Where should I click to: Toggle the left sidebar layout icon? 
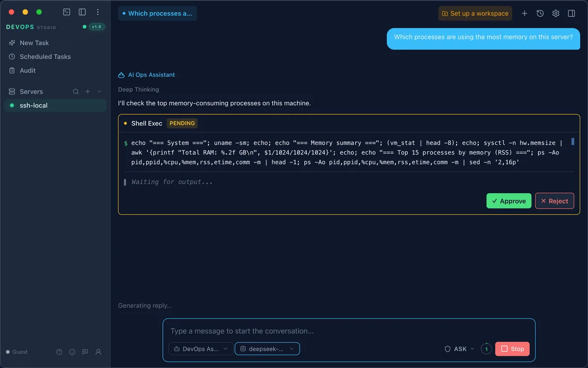[82, 12]
